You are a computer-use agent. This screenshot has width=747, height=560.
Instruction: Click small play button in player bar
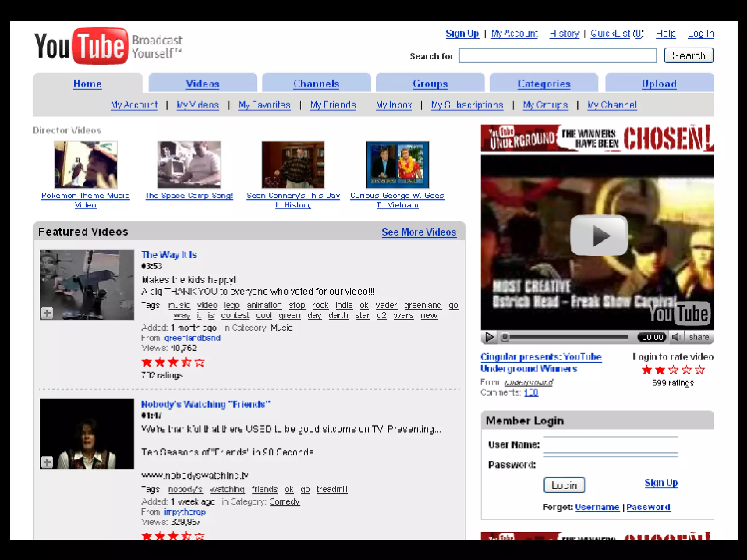489,337
